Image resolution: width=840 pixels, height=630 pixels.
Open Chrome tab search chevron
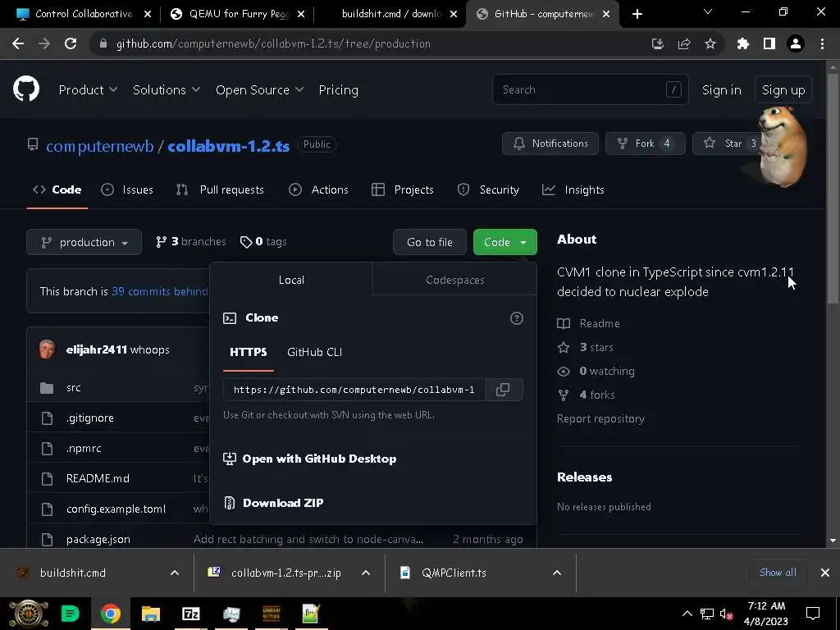click(x=708, y=11)
